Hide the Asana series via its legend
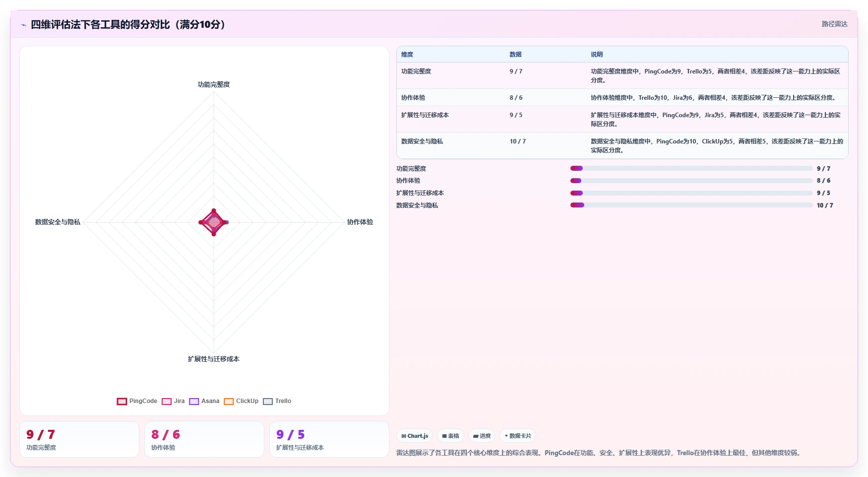The image size is (868, 477). tap(204, 401)
